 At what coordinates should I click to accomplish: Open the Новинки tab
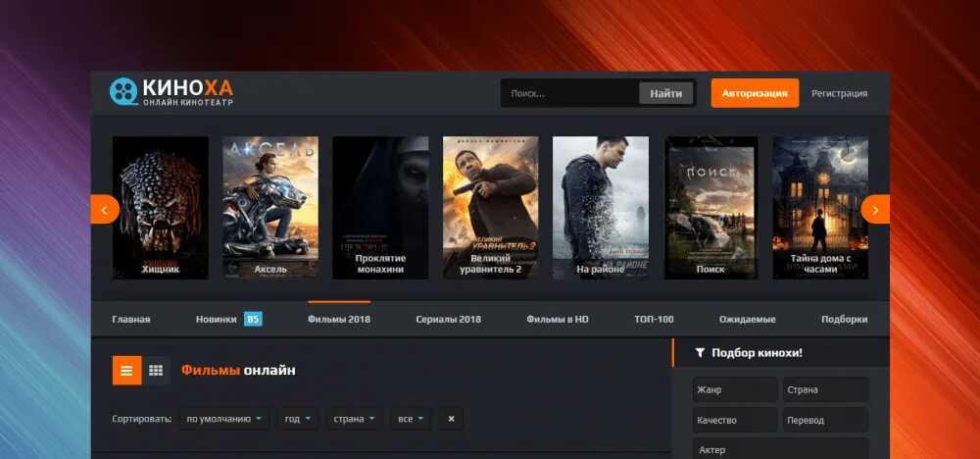(x=217, y=319)
